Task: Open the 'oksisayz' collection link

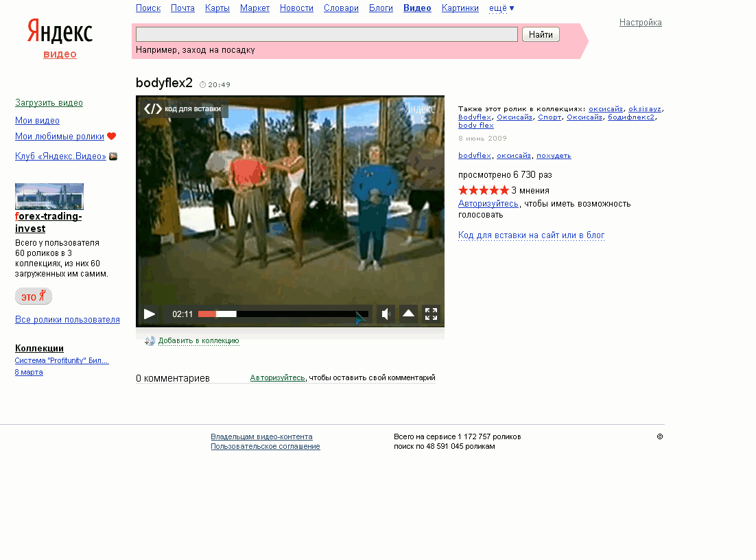Action: 645,109
